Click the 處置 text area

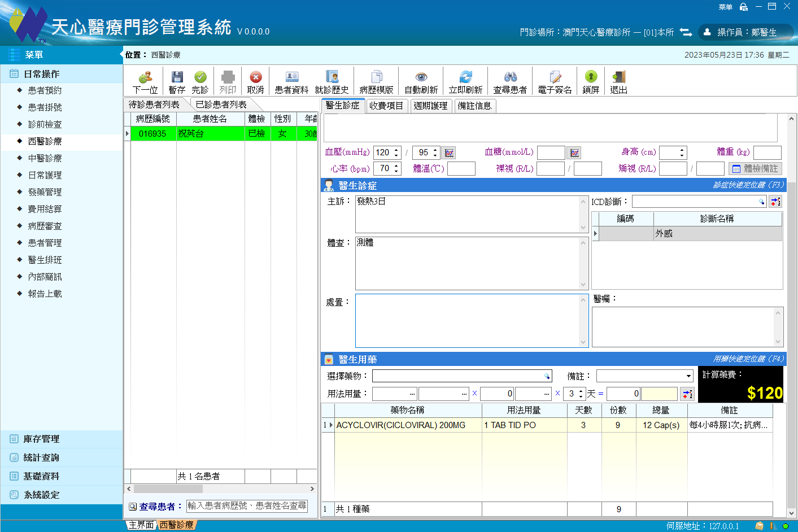(x=472, y=321)
